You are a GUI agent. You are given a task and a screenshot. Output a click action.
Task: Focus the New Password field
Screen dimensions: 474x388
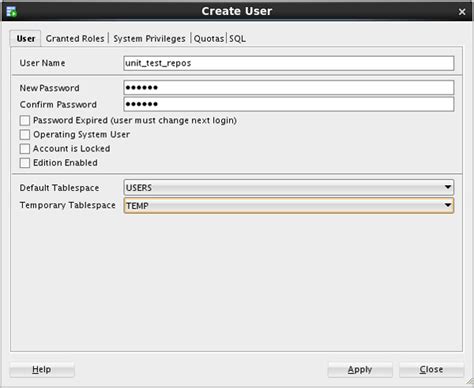click(289, 88)
